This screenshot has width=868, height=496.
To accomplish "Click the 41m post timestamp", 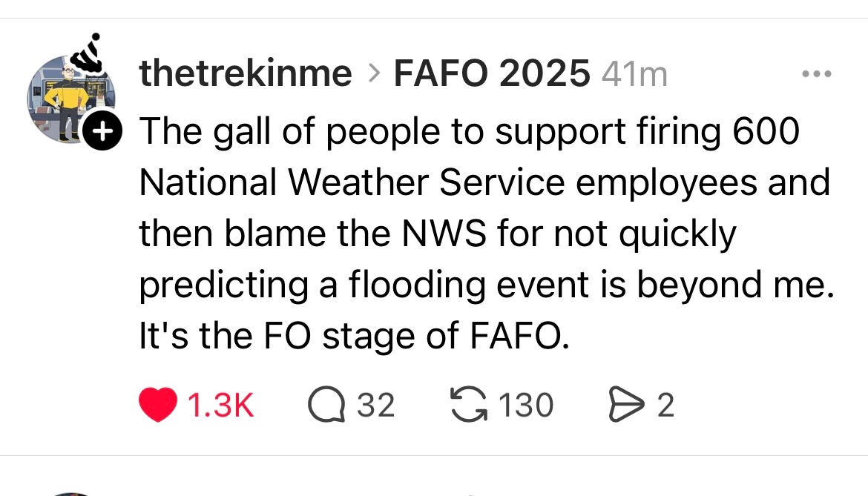I will click(x=635, y=74).
